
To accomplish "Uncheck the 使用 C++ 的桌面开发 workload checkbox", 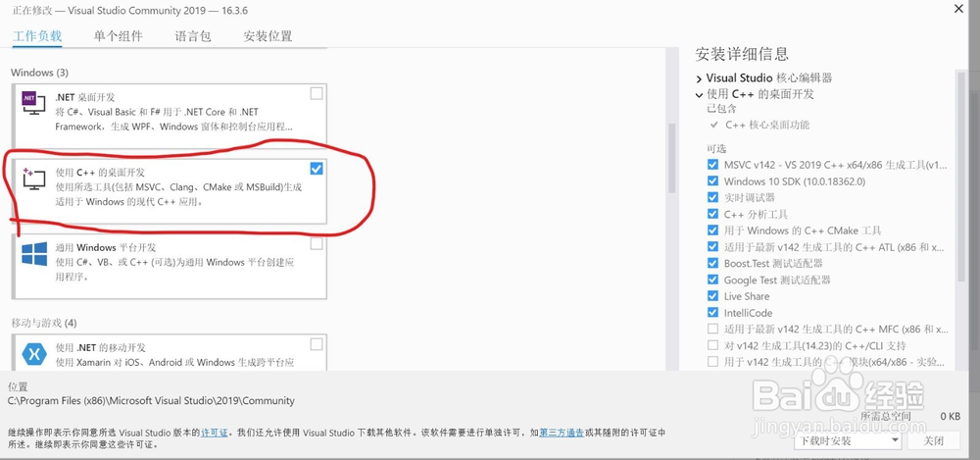I will click(x=317, y=169).
